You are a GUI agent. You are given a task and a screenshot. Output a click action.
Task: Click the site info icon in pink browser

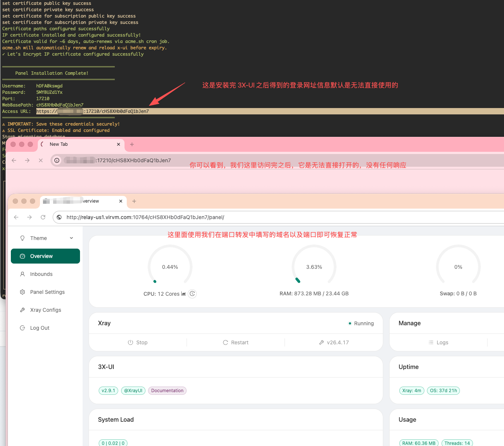point(57,160)
